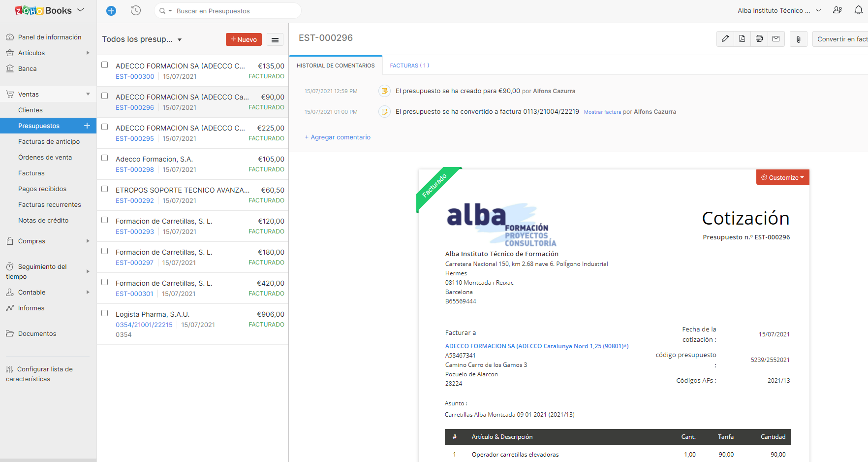868x462 pixels.
Task: Print the estimate with printer icon
Action: pos(759,39)
